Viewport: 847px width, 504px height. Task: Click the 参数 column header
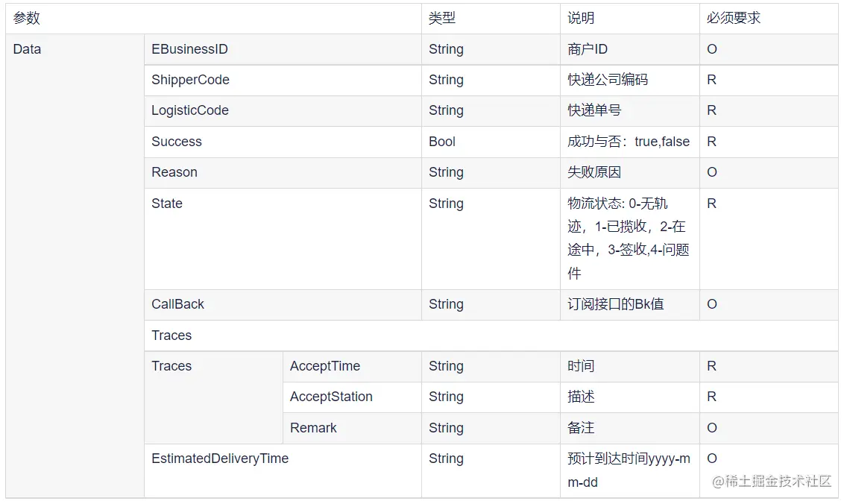pos(27,19)
